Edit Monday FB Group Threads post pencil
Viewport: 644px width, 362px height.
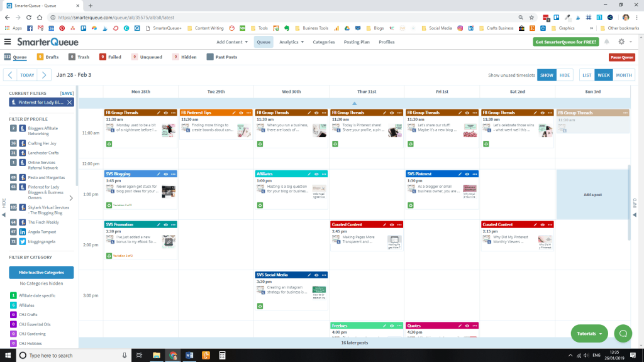pos(158,113)
